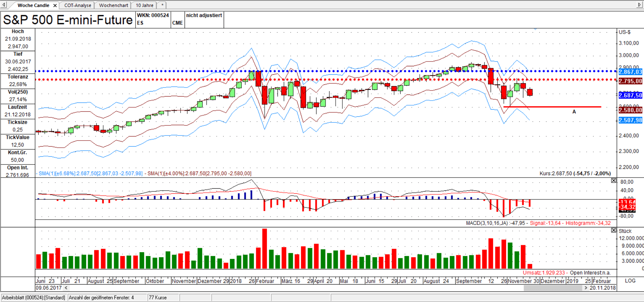Click the end date 20.11.2018 field
The width and height of the screenshot is (644, 302).
click(602, 288)
